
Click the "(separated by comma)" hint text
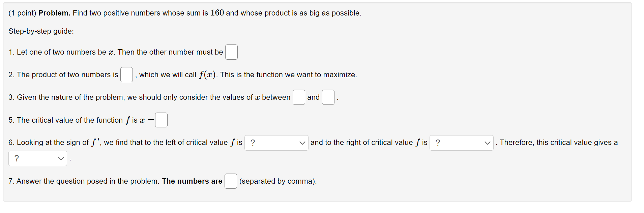click(278, 181)
